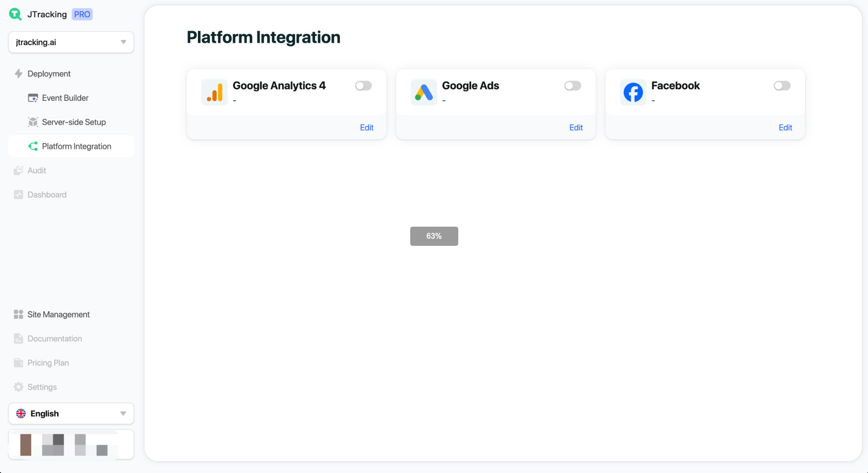This screenshot has width=868, height=473.
Task: Click the JTracking logo icon
Action: pyautogui.click(x=15, y=14)
